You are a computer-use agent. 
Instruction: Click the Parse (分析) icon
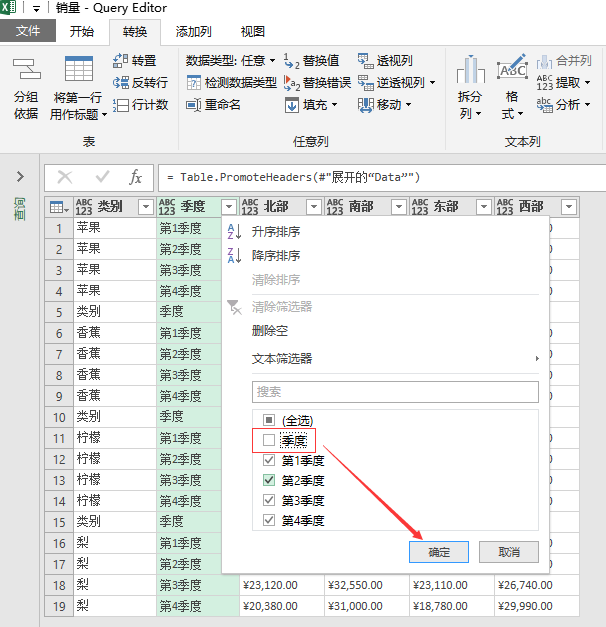pyautogui.click(x=544, y=105)
